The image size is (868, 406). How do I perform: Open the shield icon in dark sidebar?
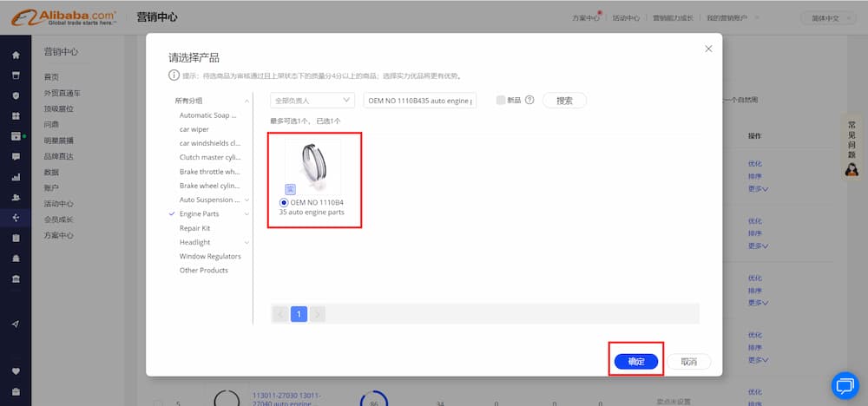(16, 95)
